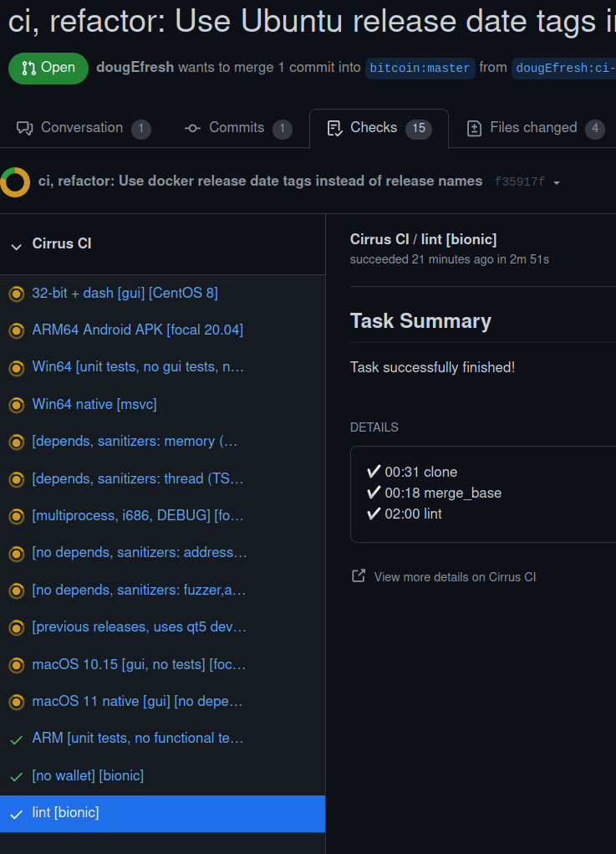Image resolution: width=616 pixels, height=854 pixels.
Task: Select the macOS 10.15 [gui, no tests] check
Action: 162,665
